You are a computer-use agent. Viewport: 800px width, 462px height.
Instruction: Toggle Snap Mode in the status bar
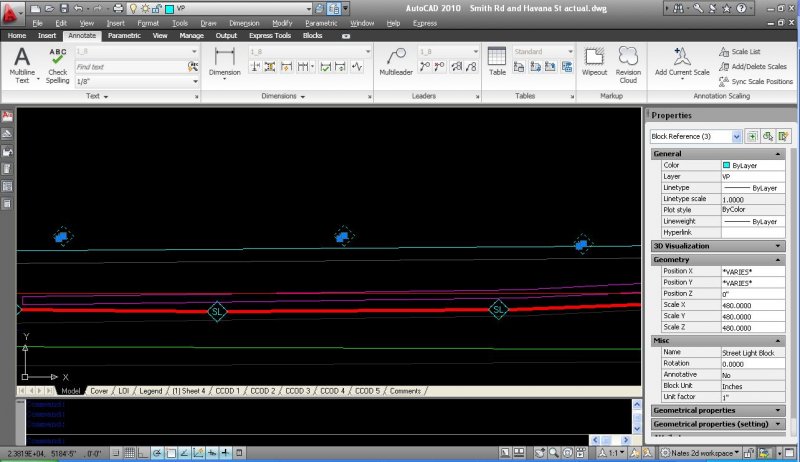(116, 452)
